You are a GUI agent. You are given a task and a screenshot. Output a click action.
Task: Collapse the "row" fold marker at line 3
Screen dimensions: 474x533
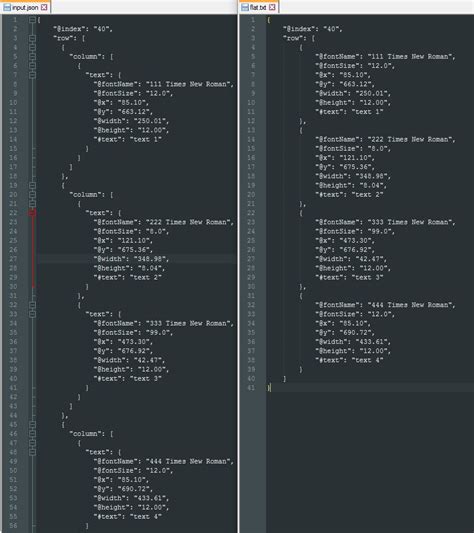coord(32,38)
